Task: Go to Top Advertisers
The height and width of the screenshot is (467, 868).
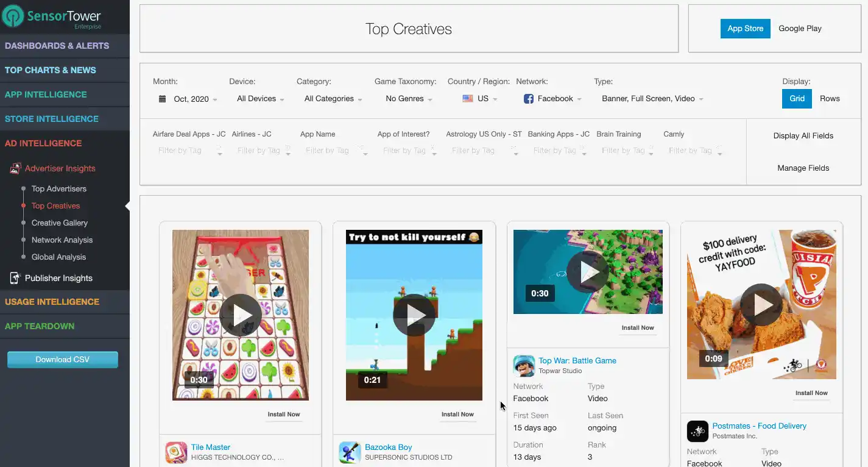Action: click(x=59, y=189)
